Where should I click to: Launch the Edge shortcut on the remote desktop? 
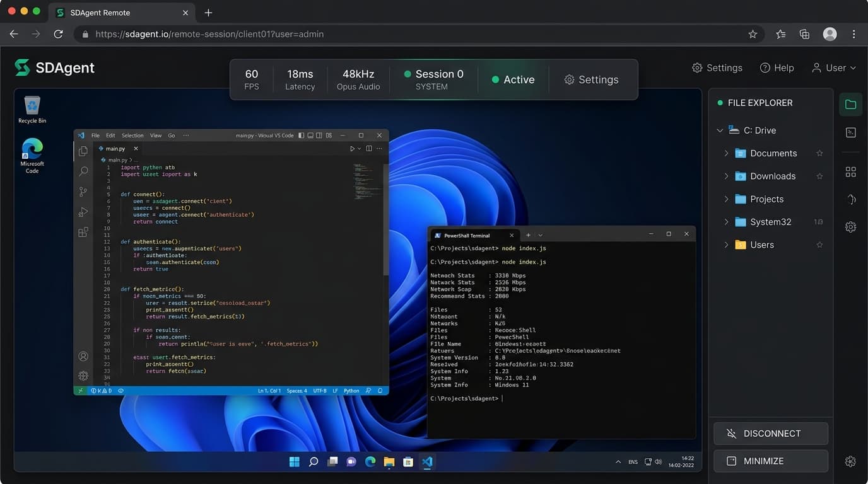(32, 156)
